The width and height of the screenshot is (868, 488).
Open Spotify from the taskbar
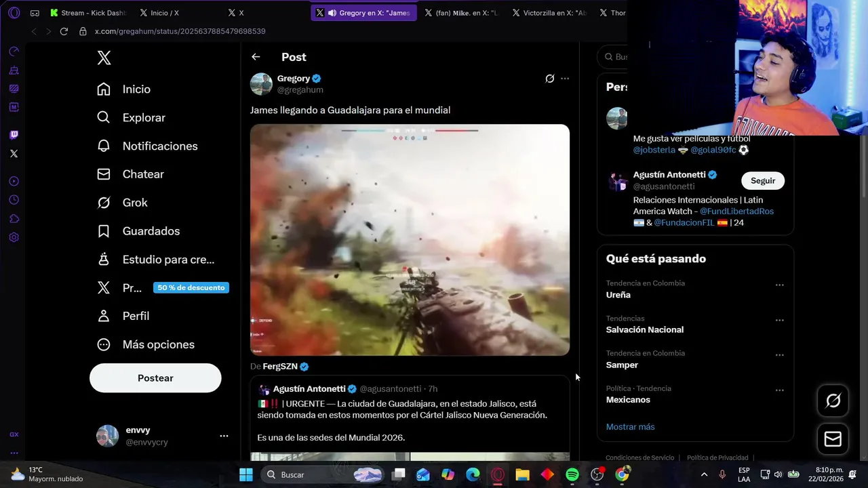pos(572,474)
